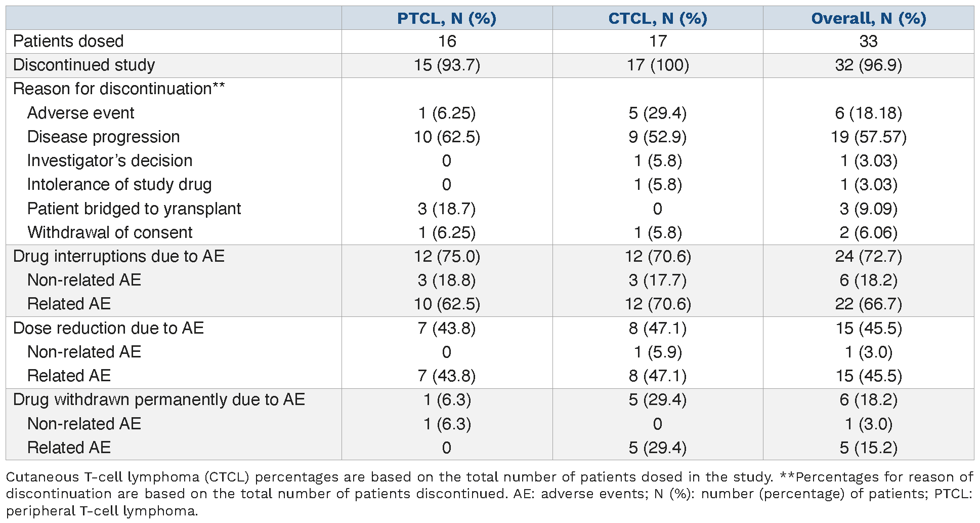The image size is (980, 523).
Task: Click the CTCL, N (%) column header
Action: (657, 18)
